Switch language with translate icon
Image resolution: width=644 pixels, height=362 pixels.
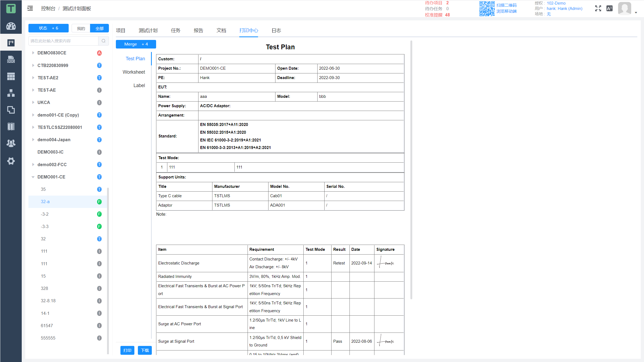609,8
